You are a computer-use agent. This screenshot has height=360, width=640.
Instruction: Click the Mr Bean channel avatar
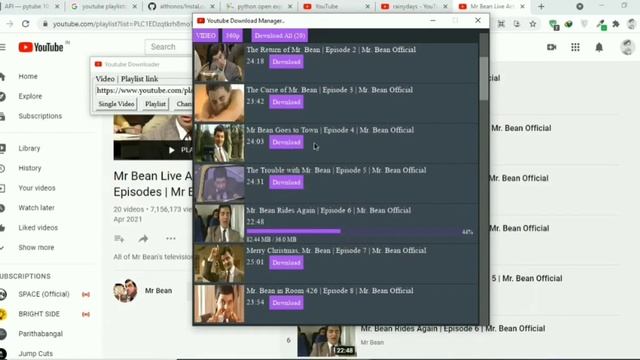pyautogui.click(x=125, y=291)
